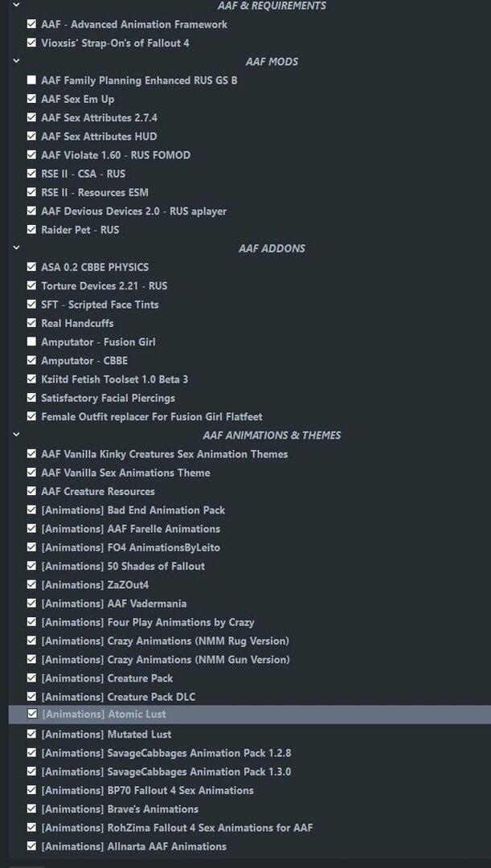Collapse the AAF MODS group chevron

(x=16, y=61)
